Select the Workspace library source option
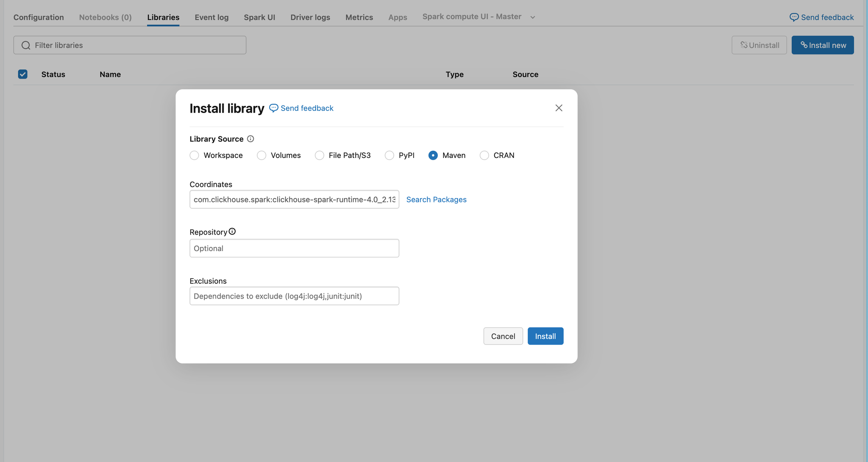 (x=194, y=155)
